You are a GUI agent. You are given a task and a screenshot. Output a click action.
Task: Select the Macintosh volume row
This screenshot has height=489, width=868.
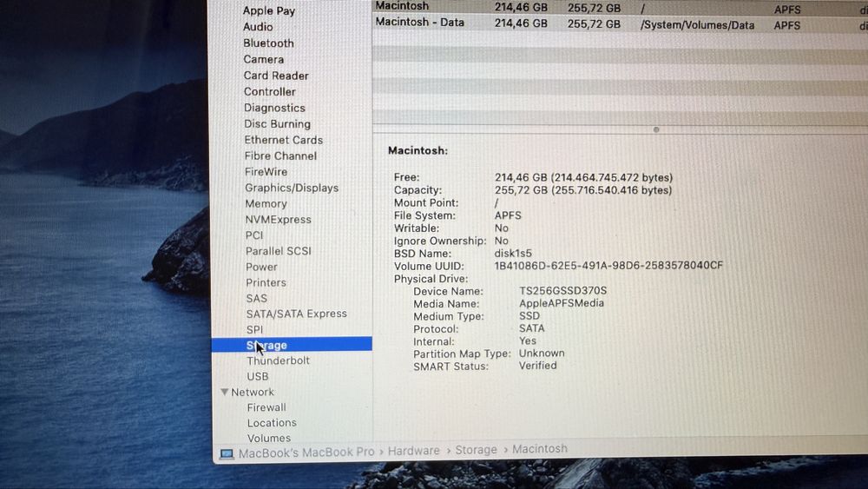point(620,8)
